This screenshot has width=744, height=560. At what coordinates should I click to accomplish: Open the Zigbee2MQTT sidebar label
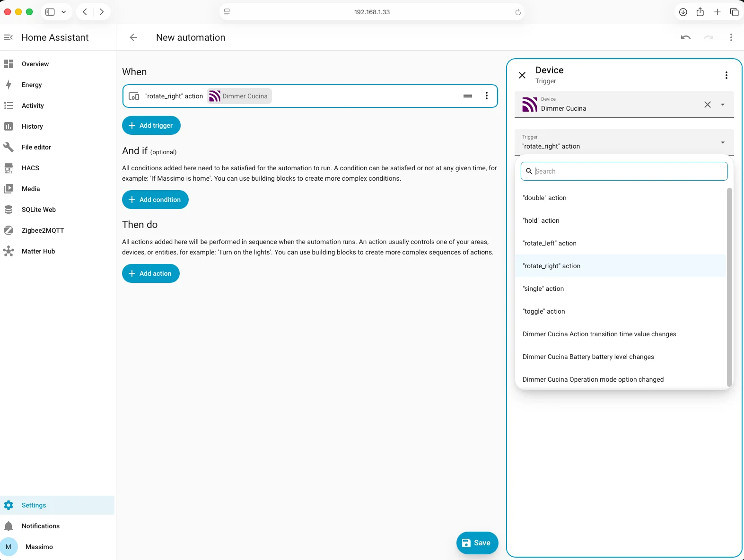[43, 230]
